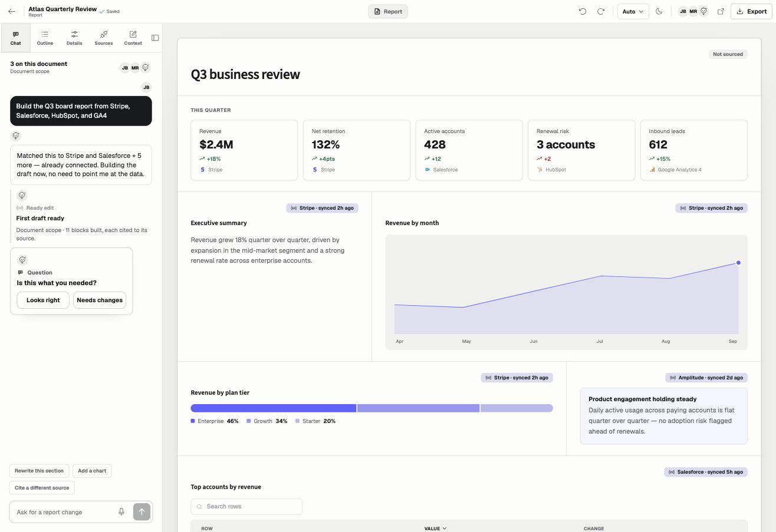
Task: Collapse the side panel
Action: click(x=155, y=38)
